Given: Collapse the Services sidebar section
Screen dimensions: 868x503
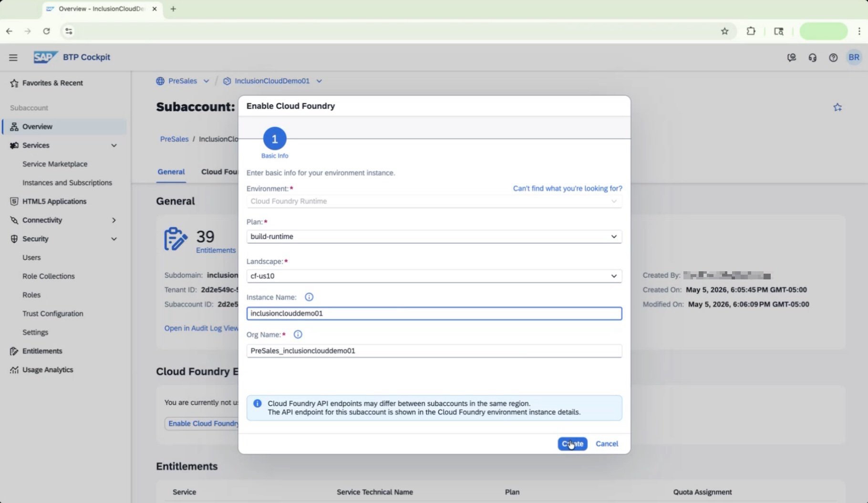Looking at the screenshot, I should [114, 145].
